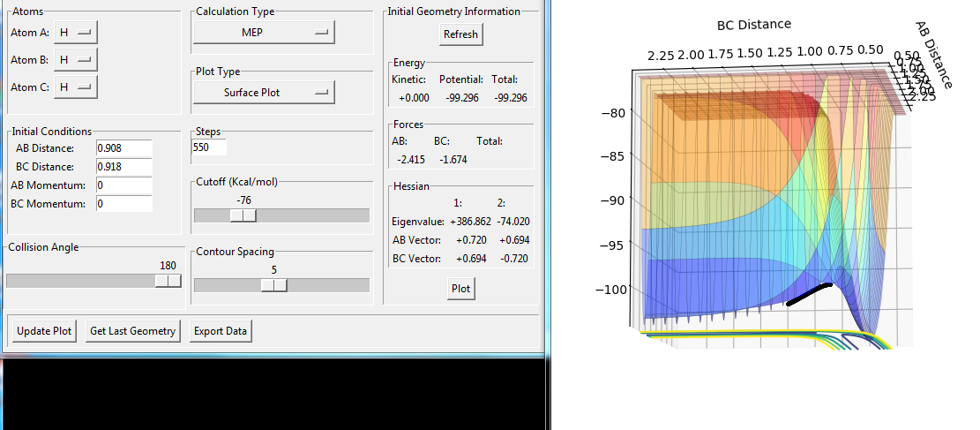Click the AB Distance input field
The height and width of the screenshot is (430, 980).
124,148
